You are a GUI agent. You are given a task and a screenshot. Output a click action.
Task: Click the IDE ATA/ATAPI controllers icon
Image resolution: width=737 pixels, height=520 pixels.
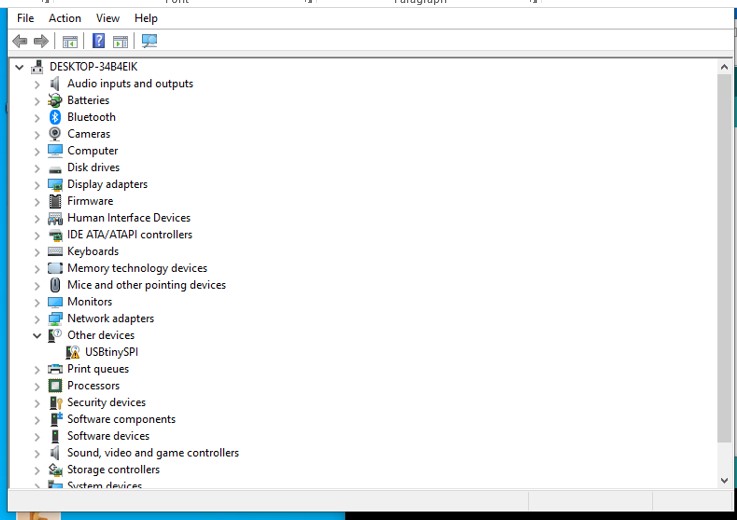[x=55, y=235]
